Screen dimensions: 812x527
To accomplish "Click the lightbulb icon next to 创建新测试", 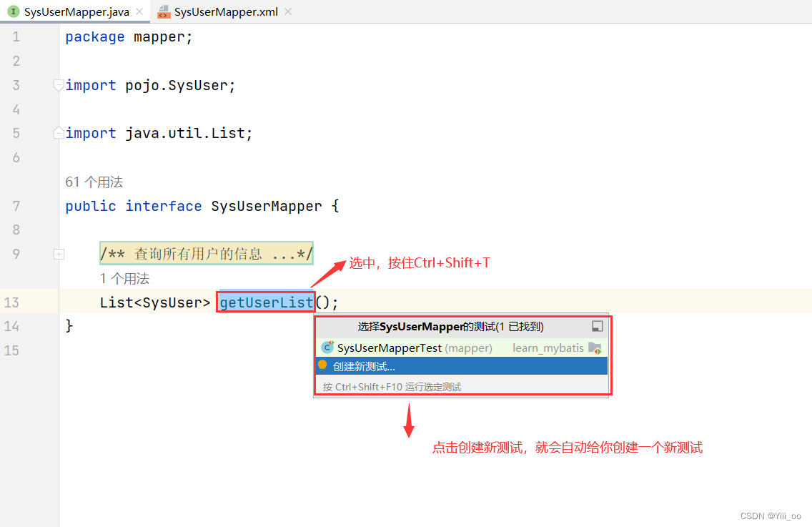I will (x=323, y=365).
